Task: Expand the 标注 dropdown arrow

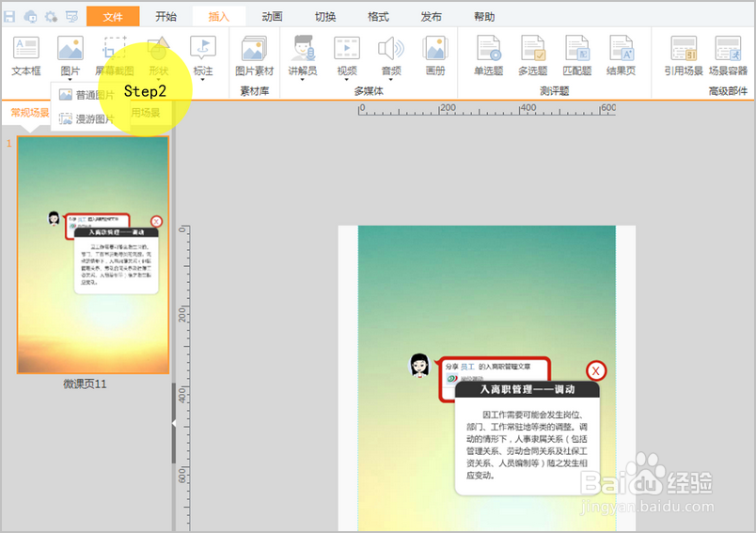Action: (203, 80)
